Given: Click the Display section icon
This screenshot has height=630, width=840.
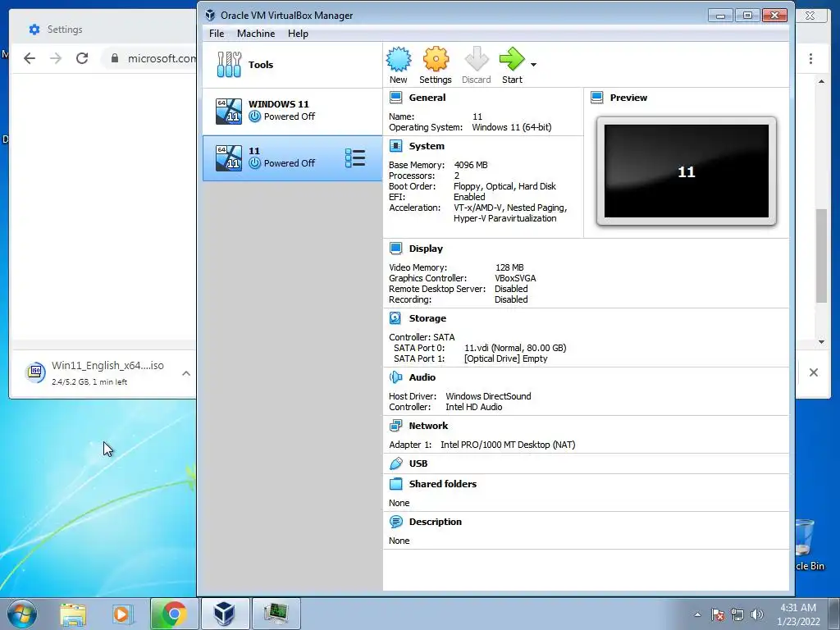Looking at the screenshot, I should pyautogui.click(x=396, y=249).
